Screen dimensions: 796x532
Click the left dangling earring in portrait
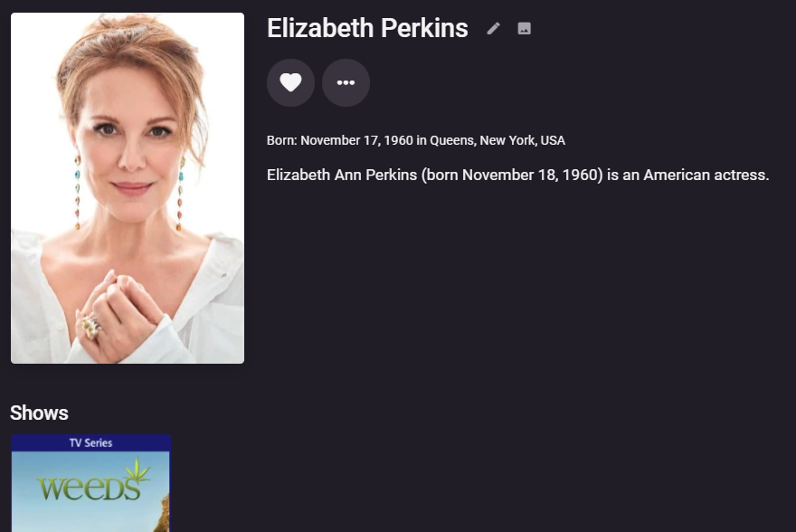coord(77,192)
